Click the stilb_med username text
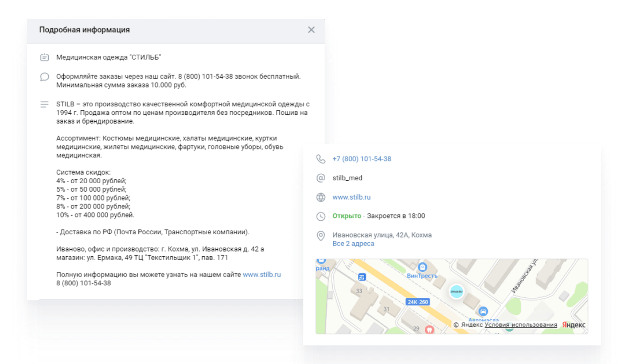This screenshot has height=364, width=628. [x=347, y=178]
